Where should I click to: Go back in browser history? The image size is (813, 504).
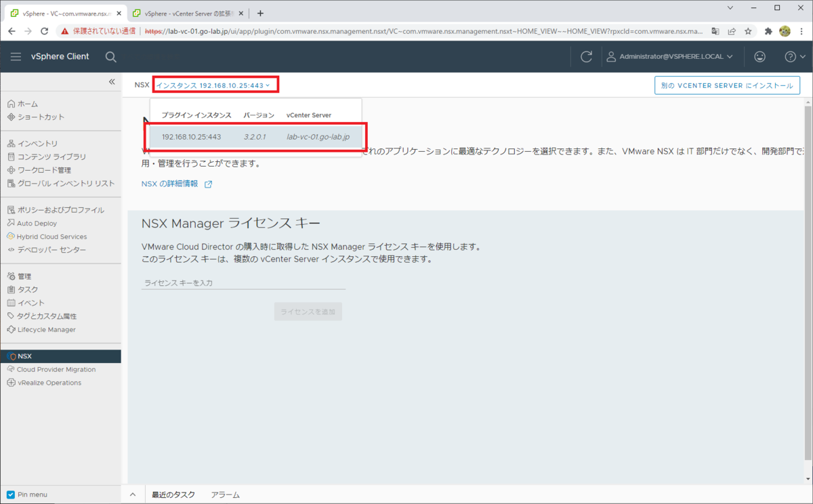[12, 31]
